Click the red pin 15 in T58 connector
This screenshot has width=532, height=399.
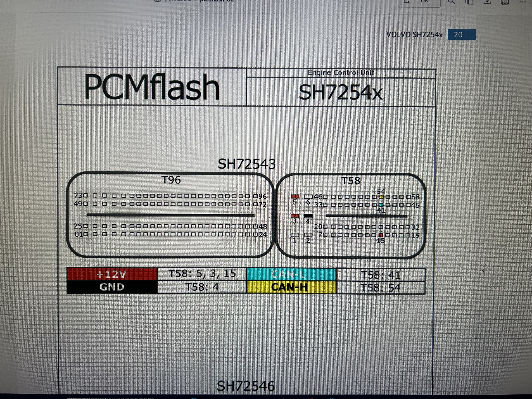click(381, 235)
